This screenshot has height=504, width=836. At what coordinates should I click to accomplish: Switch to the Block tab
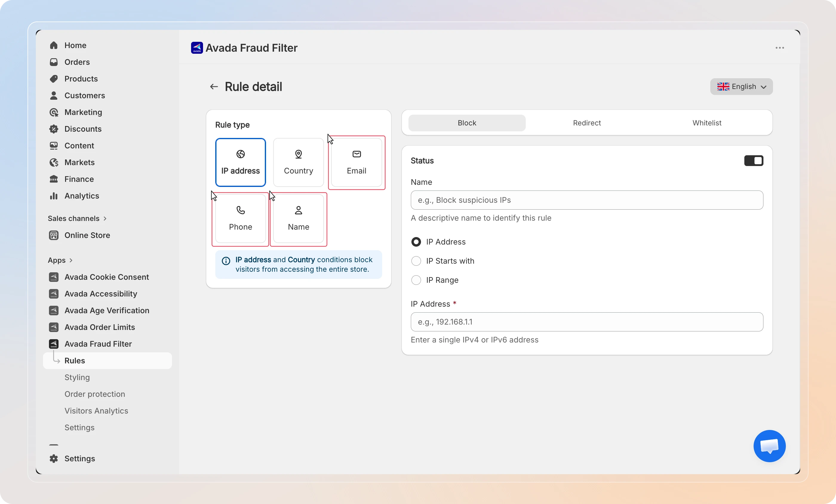pyautogui.click(x=467, y=123)
